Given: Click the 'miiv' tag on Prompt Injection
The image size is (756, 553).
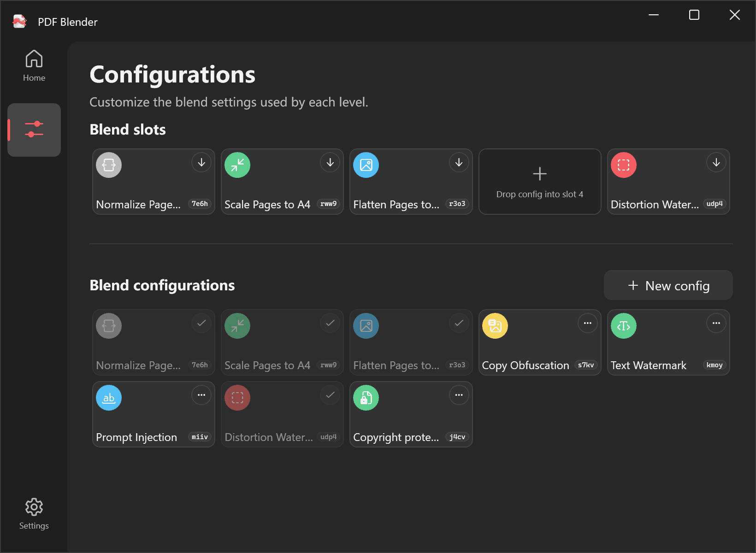Looking at the screenshot, I should pyautogui.click(x=200, y=437).
